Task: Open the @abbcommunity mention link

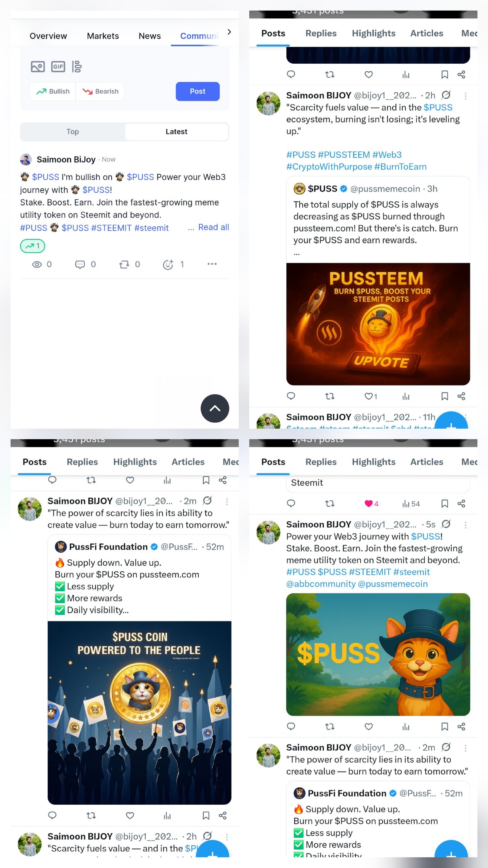Action: click(321, 584)
